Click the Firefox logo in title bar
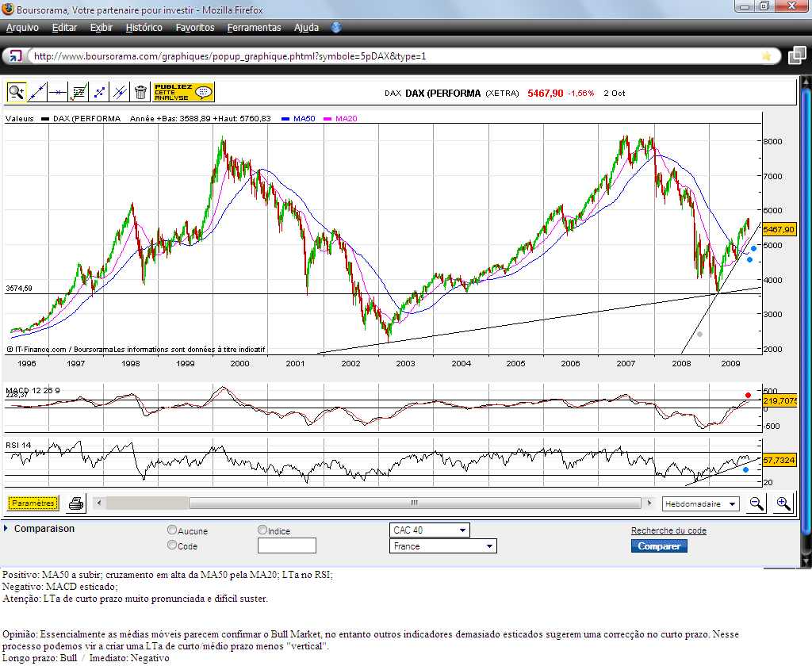Screen dimensions: 812x666 click(x=8, y=9)
